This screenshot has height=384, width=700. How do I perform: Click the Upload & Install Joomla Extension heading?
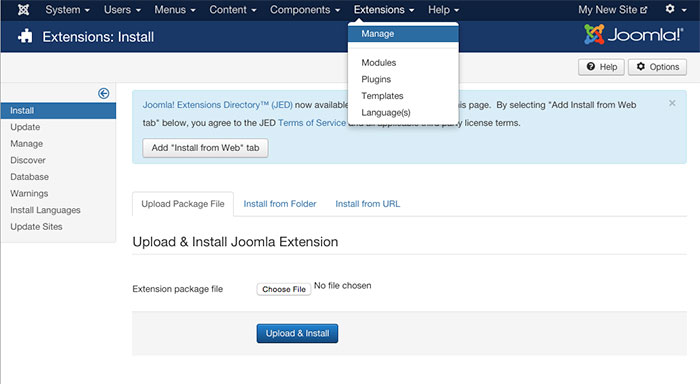point(235,242)
